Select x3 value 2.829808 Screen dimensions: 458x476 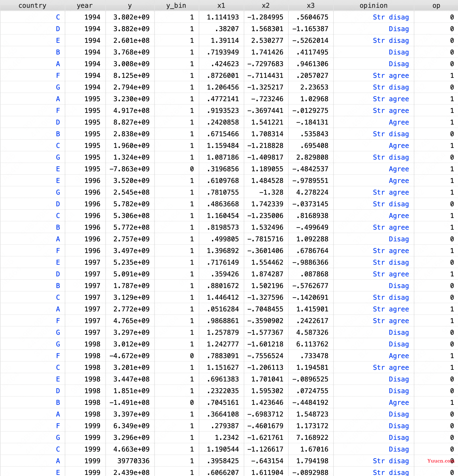[x=312, y=157]
